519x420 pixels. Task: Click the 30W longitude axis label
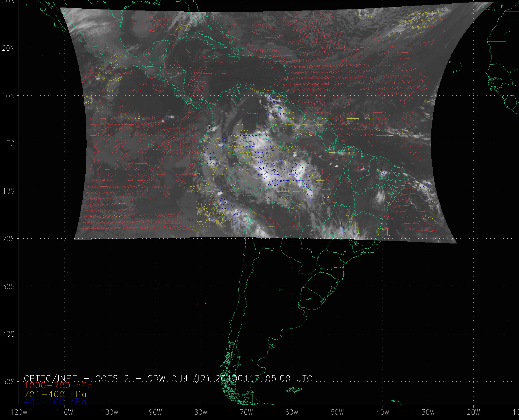pyautogui.click(x=428, y=412)
